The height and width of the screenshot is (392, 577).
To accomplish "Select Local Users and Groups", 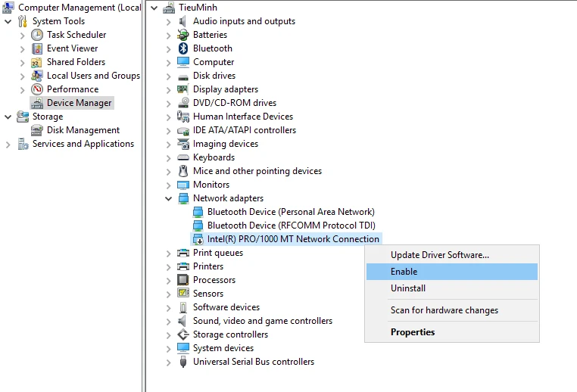I will click(93, 76).
